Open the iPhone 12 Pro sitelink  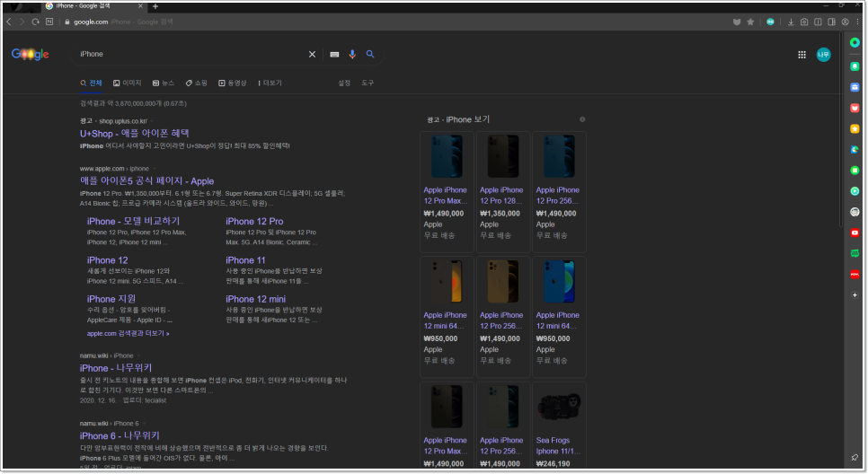pos(254,221)
